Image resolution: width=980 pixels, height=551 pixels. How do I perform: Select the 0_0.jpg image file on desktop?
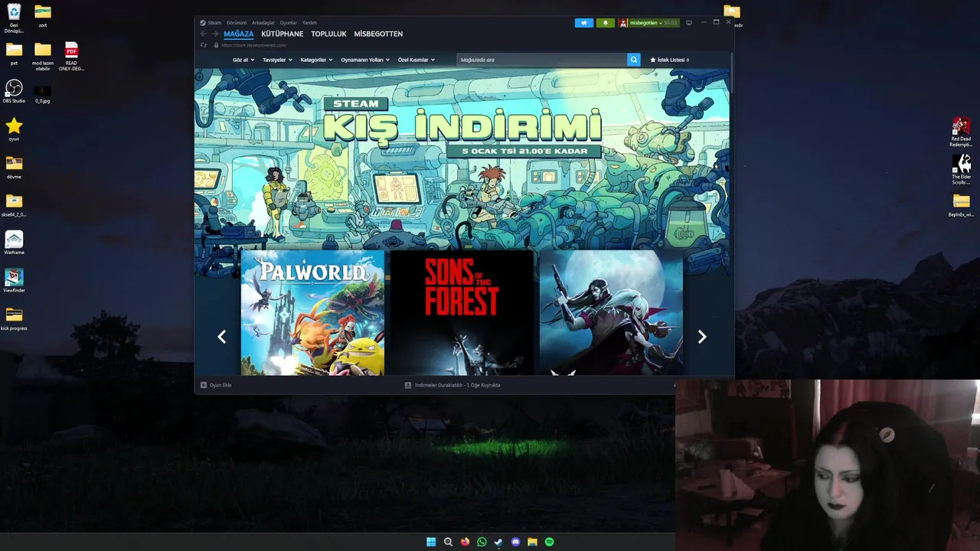[x=43, y=93]
